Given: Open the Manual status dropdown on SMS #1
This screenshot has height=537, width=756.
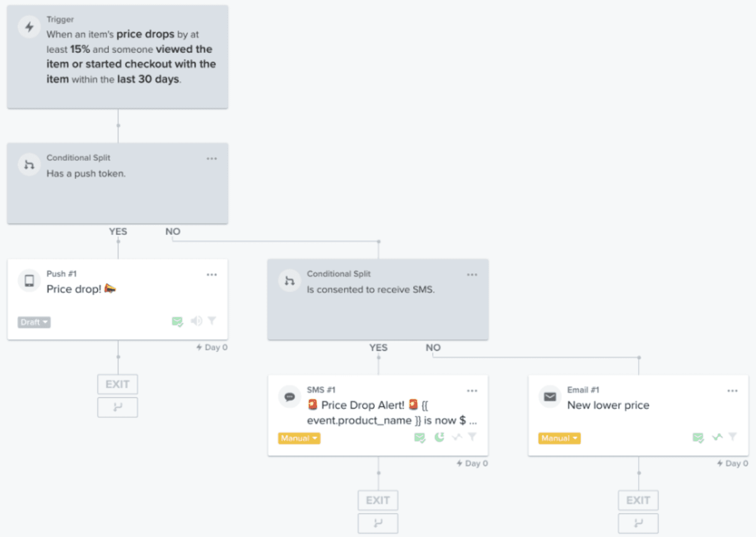Looking at the screenshot, I should coord(299,438).
